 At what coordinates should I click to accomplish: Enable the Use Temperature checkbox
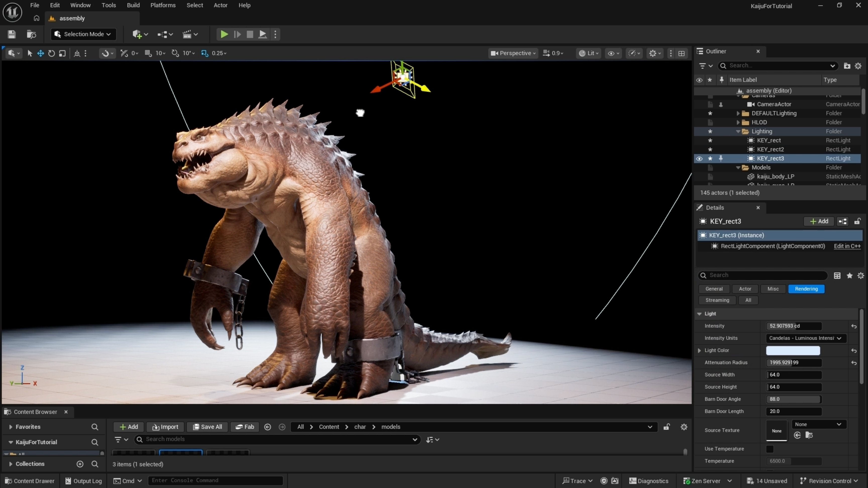pos(770,449)
